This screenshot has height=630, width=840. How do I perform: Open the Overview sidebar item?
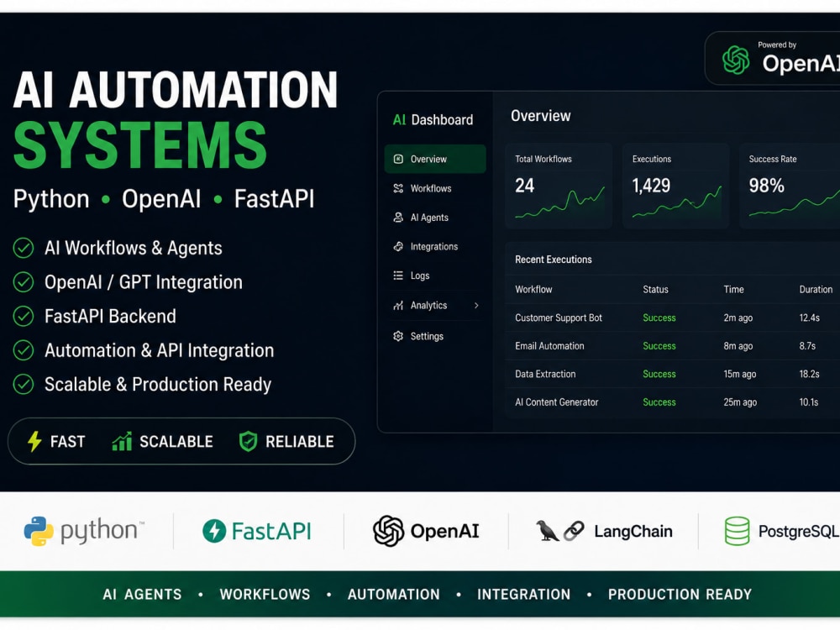(x=435, y=159)
